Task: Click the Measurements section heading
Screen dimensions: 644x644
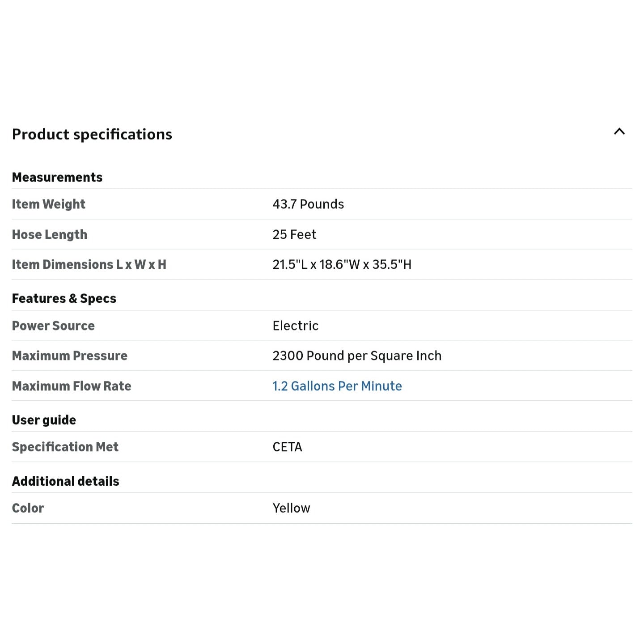Action: (x=57, y=177)
